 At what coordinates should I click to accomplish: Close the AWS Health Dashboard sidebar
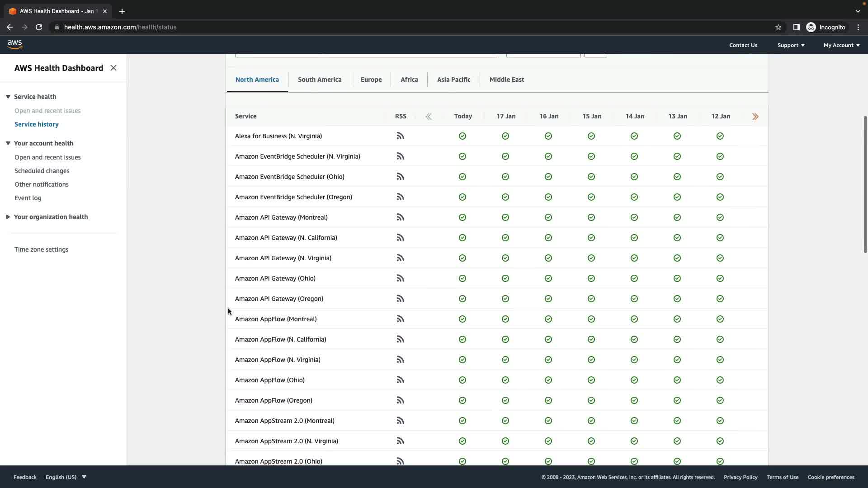tap(113, 68)
